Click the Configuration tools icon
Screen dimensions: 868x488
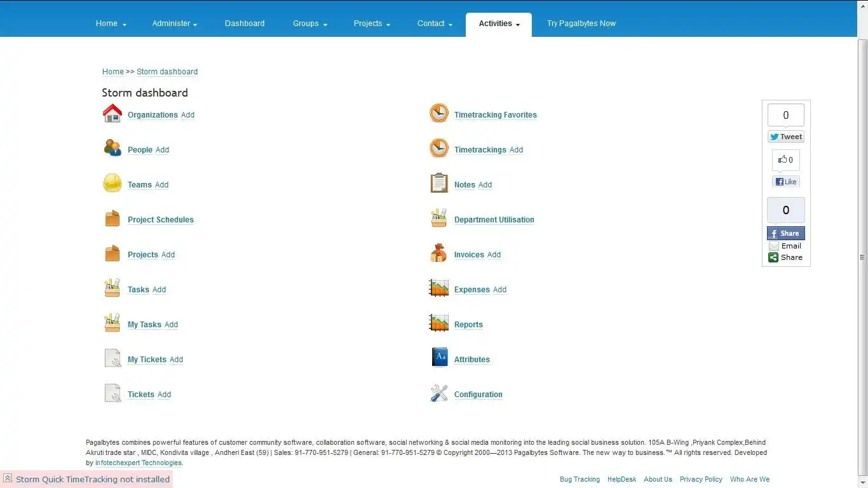(439, 393)
